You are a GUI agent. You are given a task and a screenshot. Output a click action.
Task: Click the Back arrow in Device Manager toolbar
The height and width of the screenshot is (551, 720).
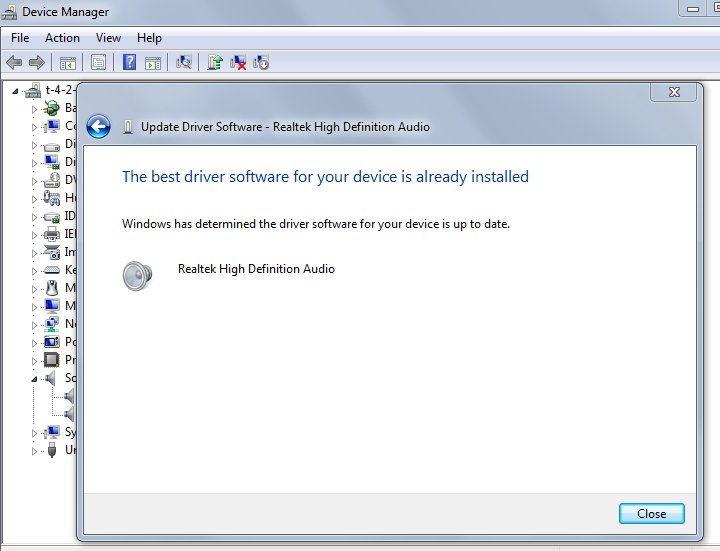point(14,62)
